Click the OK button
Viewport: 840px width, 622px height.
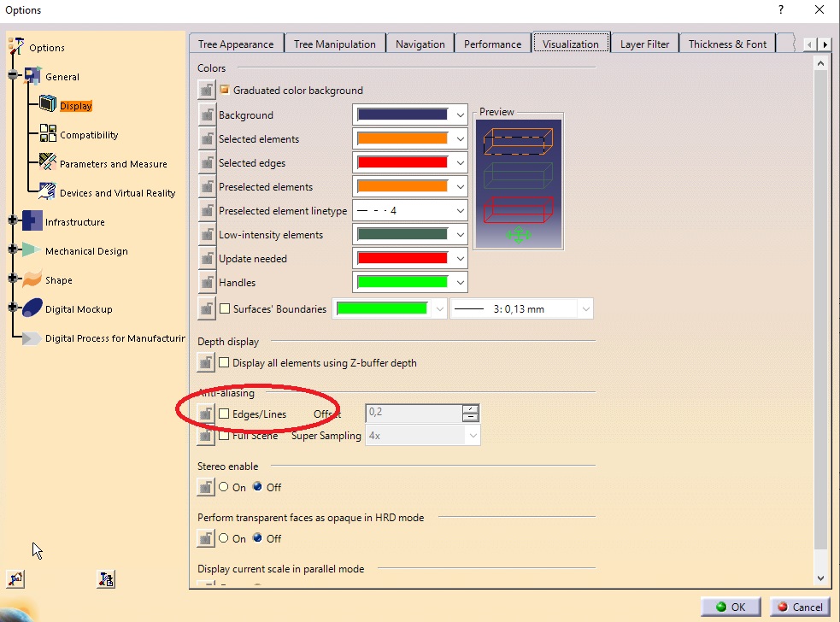coord(730,607)
